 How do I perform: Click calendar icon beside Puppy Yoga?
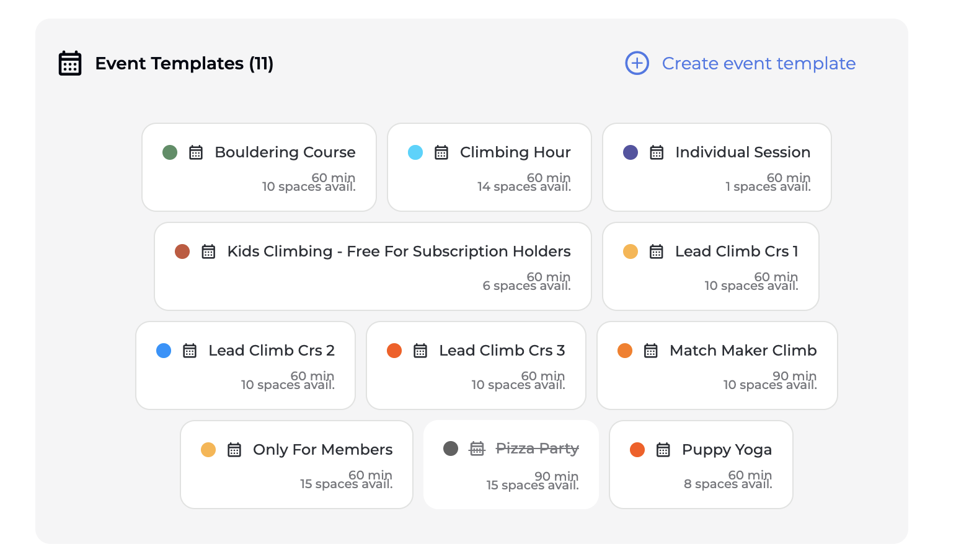click(x=663, y=450)
